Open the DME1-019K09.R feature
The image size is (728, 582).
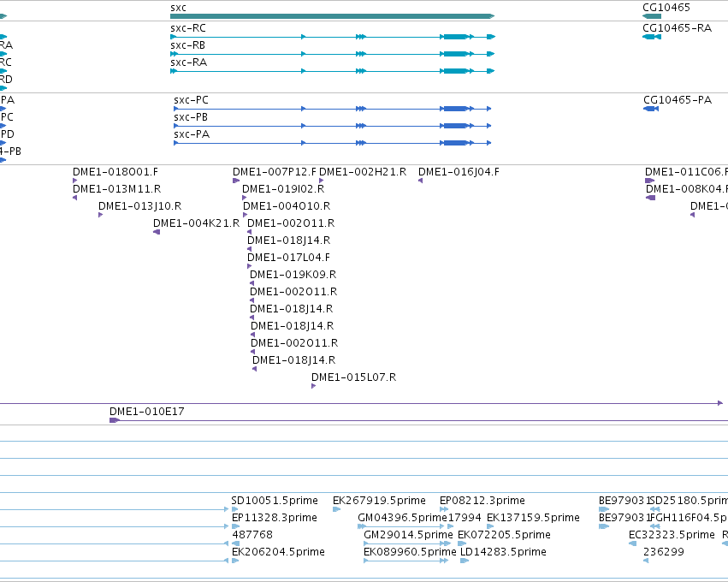[252, 283]
